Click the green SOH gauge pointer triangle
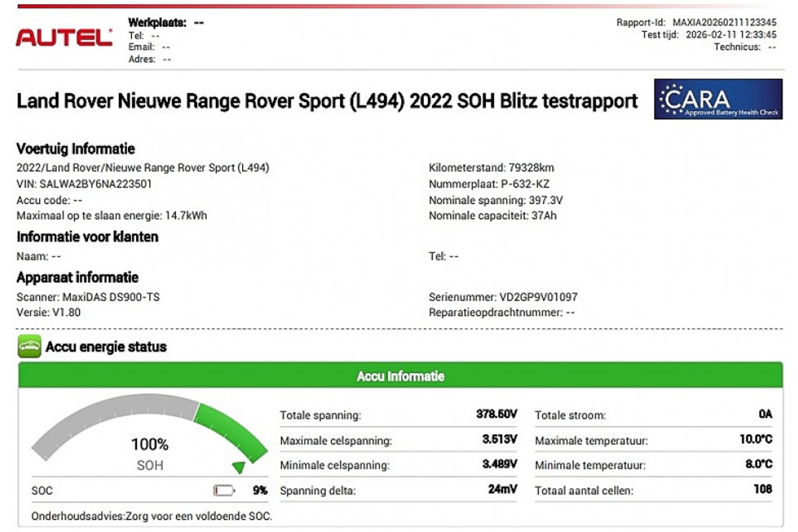The image size is (798, 532). click(x=239, y=467)
